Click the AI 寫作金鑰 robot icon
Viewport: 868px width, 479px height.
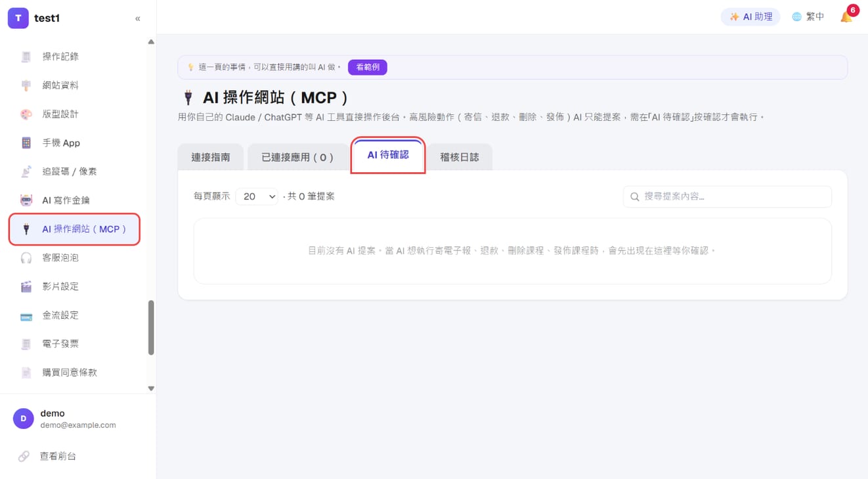click(x=26, y=200)
